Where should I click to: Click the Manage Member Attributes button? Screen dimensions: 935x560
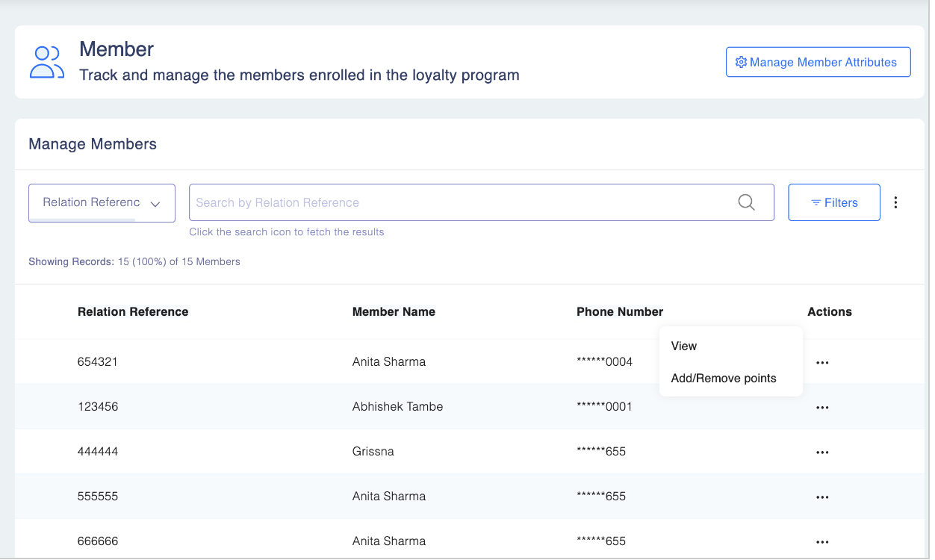coord(818,63)
